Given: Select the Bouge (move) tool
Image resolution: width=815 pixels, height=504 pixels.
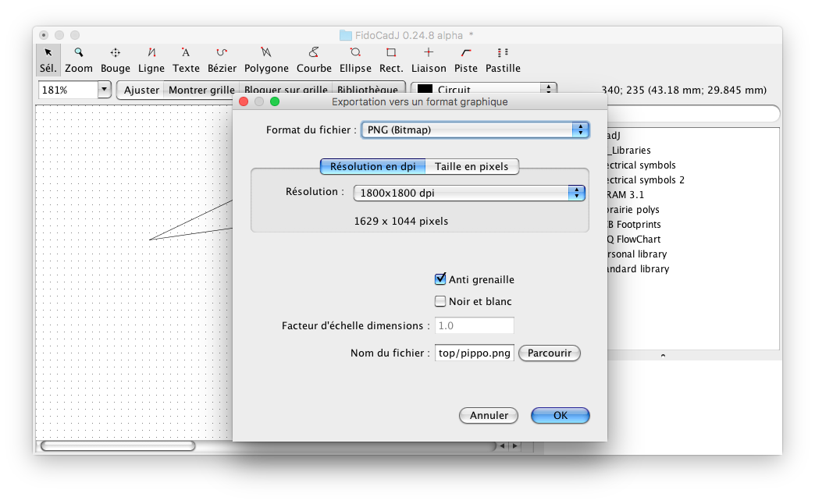Looking at the screenshot, I should coord(116,60).
